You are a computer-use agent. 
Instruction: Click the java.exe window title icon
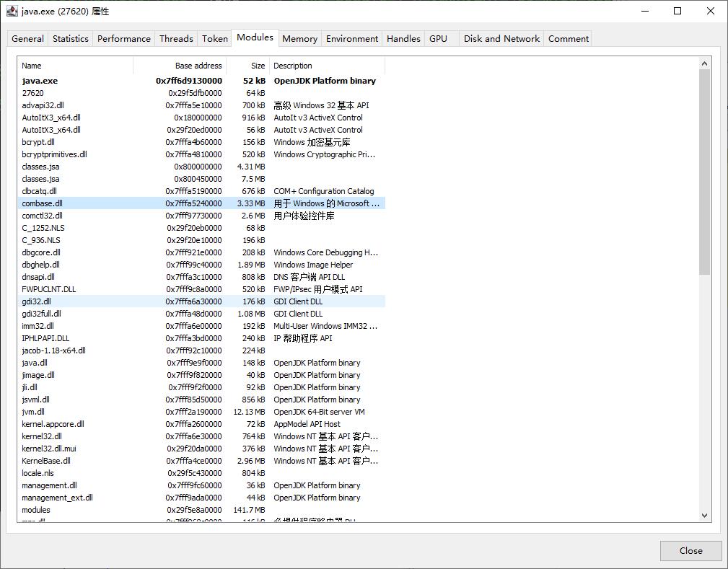12,11
